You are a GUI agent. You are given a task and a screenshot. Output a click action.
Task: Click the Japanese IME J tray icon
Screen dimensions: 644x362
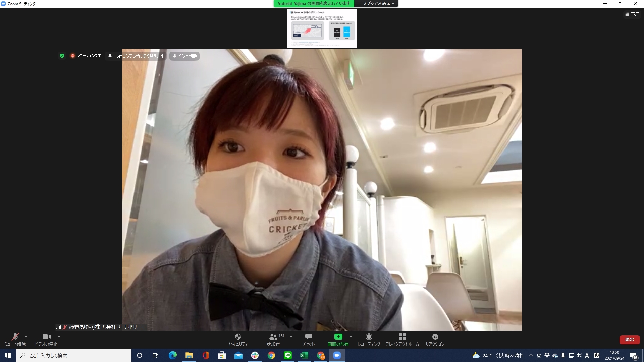[x=597, y=355]
